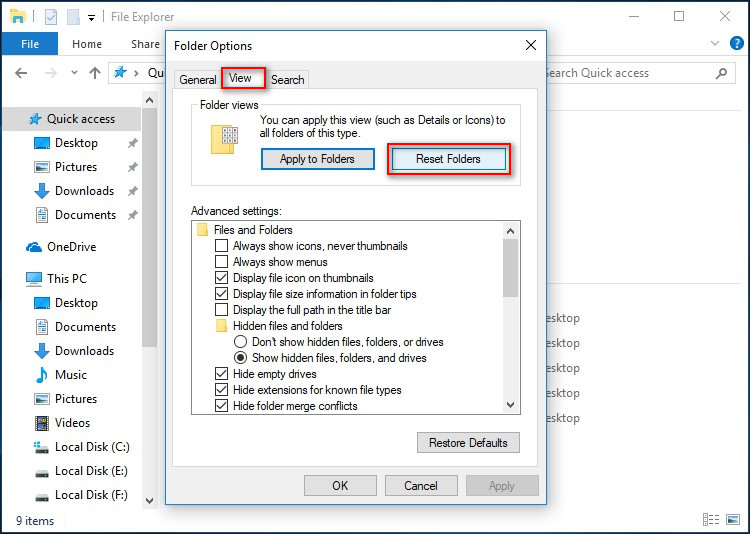Click the Quick access star in address bar
The height and width of the screenshot is (534, 750).
coord(120,72)
